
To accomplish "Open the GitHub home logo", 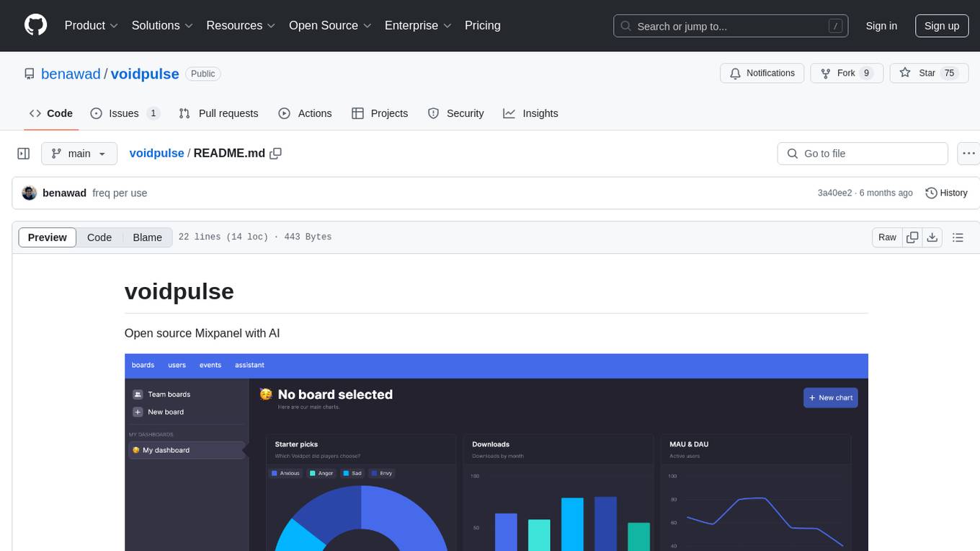I will pyautogui.click(x=35, y=25).
